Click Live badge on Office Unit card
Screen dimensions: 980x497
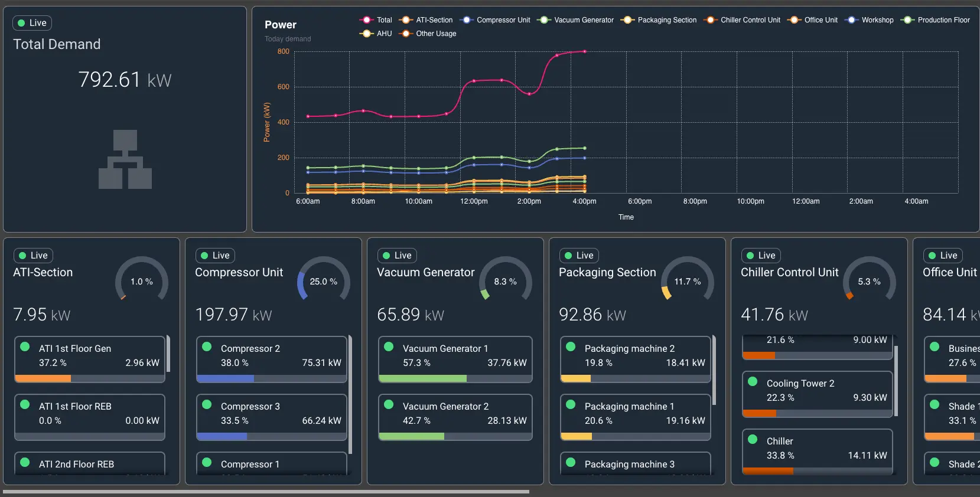point(943,256)
